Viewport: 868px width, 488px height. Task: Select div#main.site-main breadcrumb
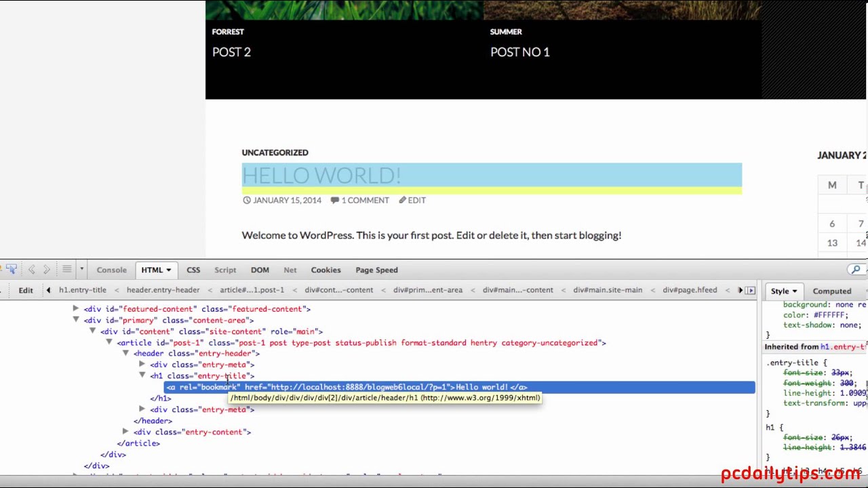tap(607, 290)
